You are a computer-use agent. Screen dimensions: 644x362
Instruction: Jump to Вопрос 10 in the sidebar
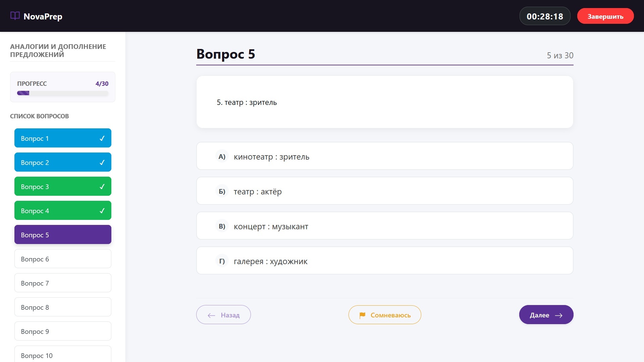point(63,355)
